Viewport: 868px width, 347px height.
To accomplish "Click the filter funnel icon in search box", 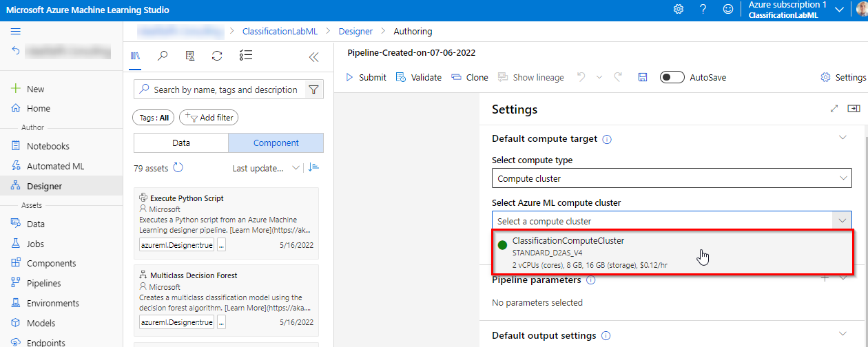I will (313, 90).
